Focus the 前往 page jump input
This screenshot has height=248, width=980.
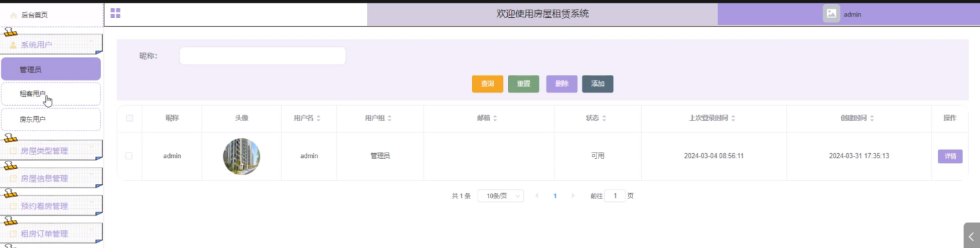point(614,196)
